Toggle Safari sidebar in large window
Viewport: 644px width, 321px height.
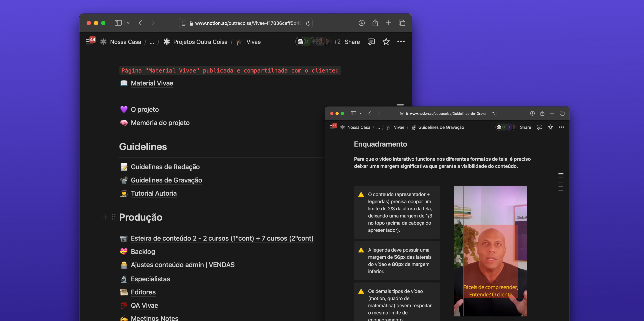(118, 23)
